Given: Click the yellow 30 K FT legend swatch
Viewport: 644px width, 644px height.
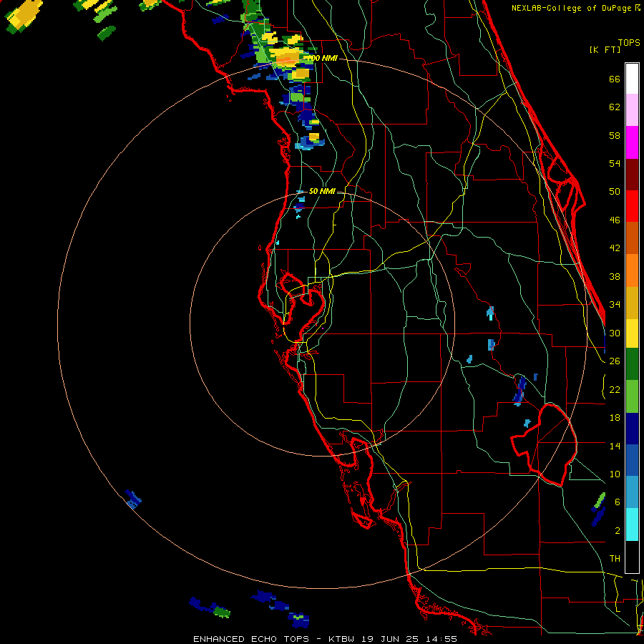Looking at the screenshot, I should [x=632, y=333].
